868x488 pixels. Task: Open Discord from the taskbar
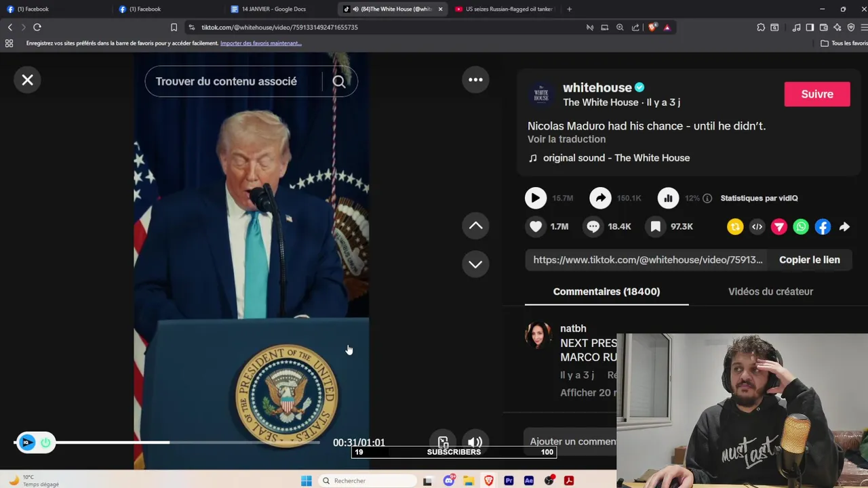pyautogui.click(x=448, y=481)
